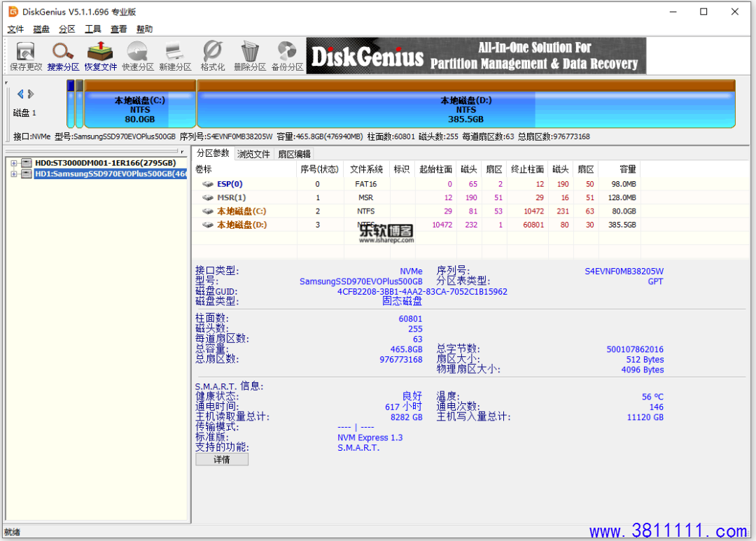This screenshot has height=541, width=756.
Task: Click the 起始柱面 column header
Action: click(x=436, y=169)
